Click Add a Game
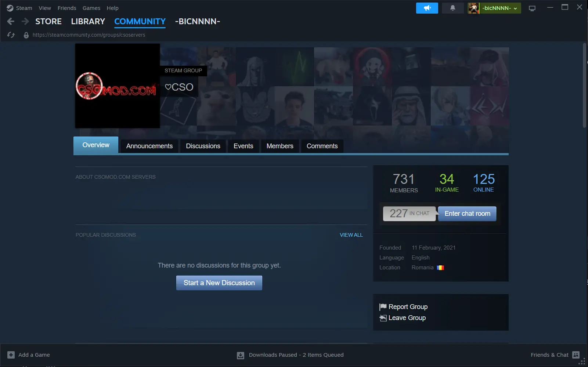This screenshot has width=588, height=367. coord(34,355)
